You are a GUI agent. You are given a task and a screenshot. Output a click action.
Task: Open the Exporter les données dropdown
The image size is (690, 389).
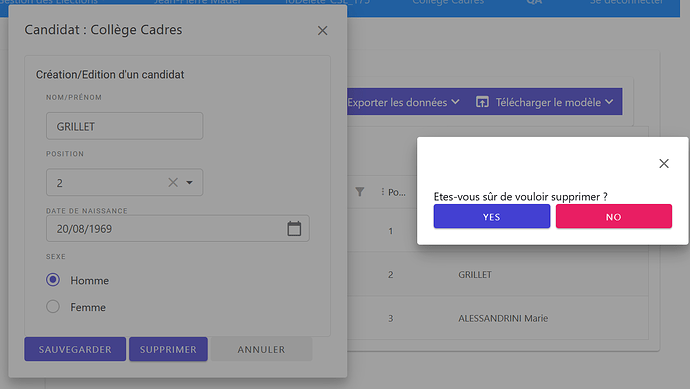pos(403,102)
